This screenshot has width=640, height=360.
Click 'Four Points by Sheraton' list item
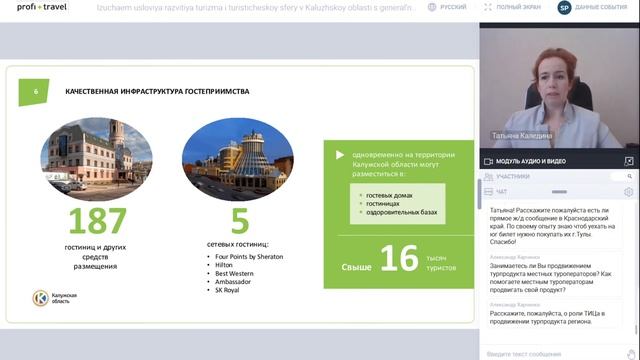[x=249, y=257]
